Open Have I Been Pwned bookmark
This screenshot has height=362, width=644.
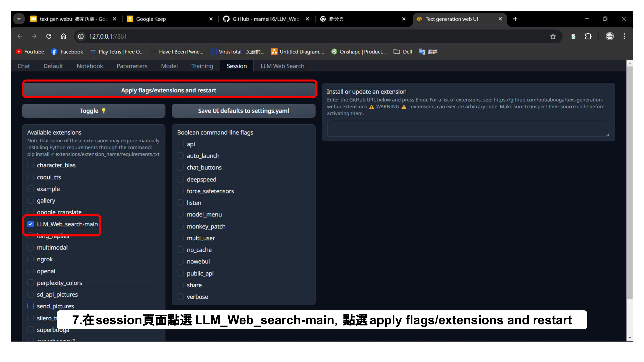(177, 52)
